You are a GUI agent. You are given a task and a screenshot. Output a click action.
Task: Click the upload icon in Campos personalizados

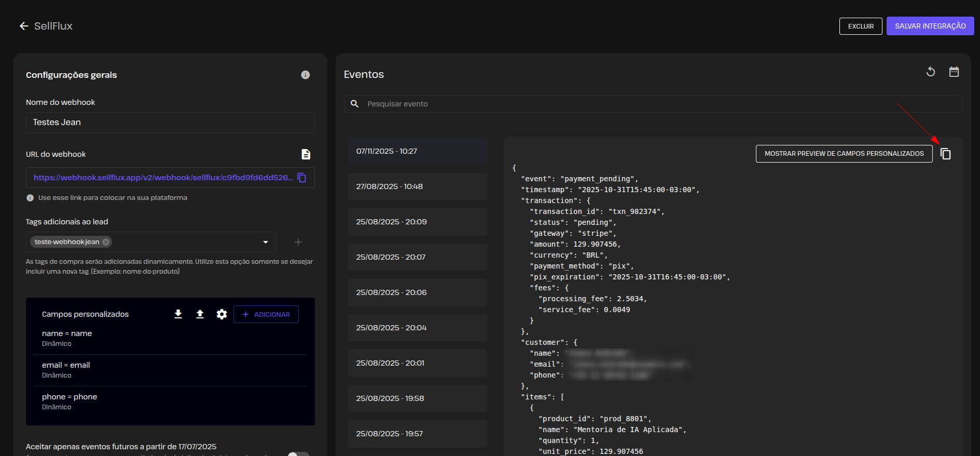click(x=200, y=314)
